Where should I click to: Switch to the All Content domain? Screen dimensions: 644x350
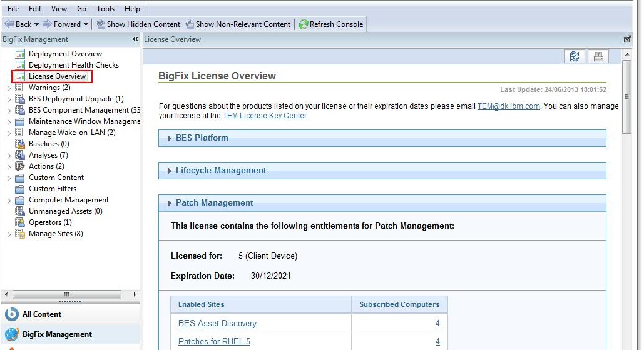click(x=71, y=314)
